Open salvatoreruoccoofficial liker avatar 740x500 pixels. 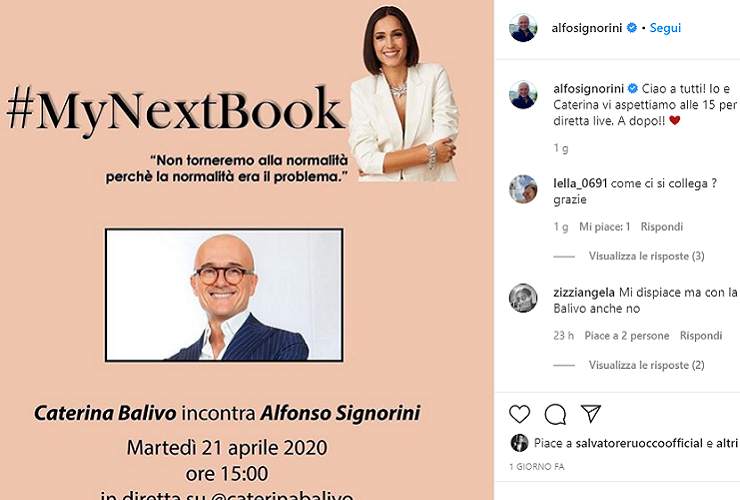[519, 443]
